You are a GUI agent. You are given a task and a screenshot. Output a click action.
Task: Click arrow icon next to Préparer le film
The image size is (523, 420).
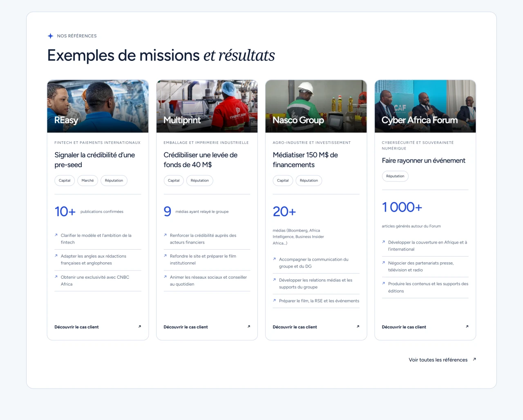pyautogui.click(x=275, y=300)
